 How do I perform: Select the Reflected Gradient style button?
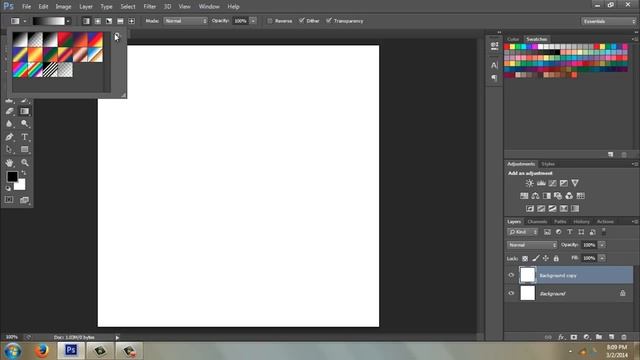[120, 21]
